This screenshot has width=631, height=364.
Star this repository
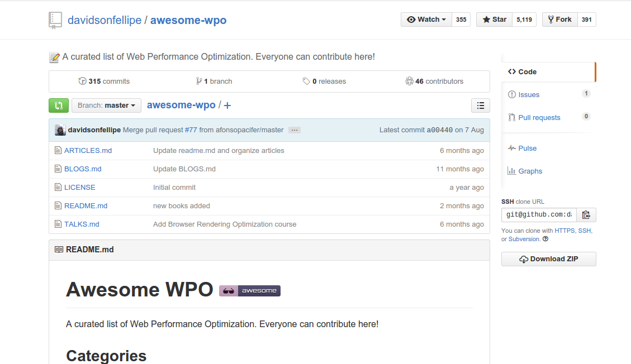pos(494,20)
